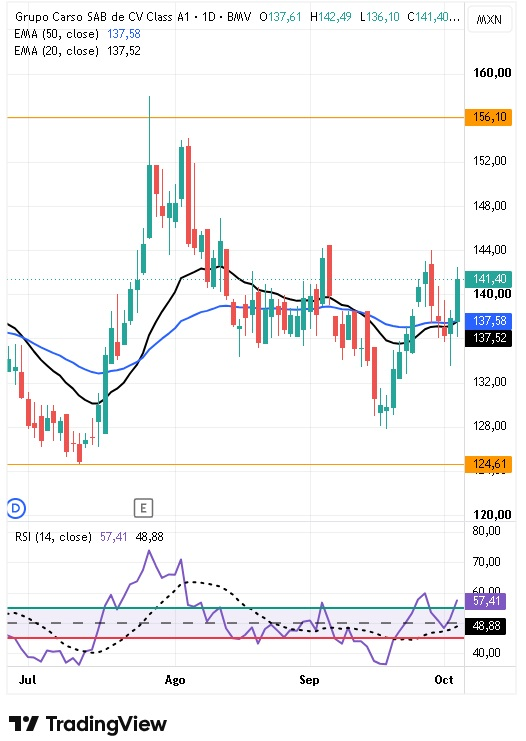This screenshot has width=526, height=741.
Task: Click the 152,00 price scale value
Action: pyautogui.click(x=490, y=161)
